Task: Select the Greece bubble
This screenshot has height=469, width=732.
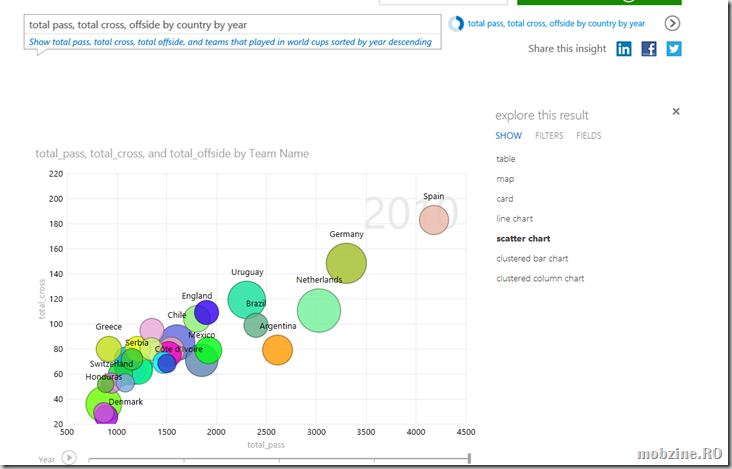Action: [108, 349]
